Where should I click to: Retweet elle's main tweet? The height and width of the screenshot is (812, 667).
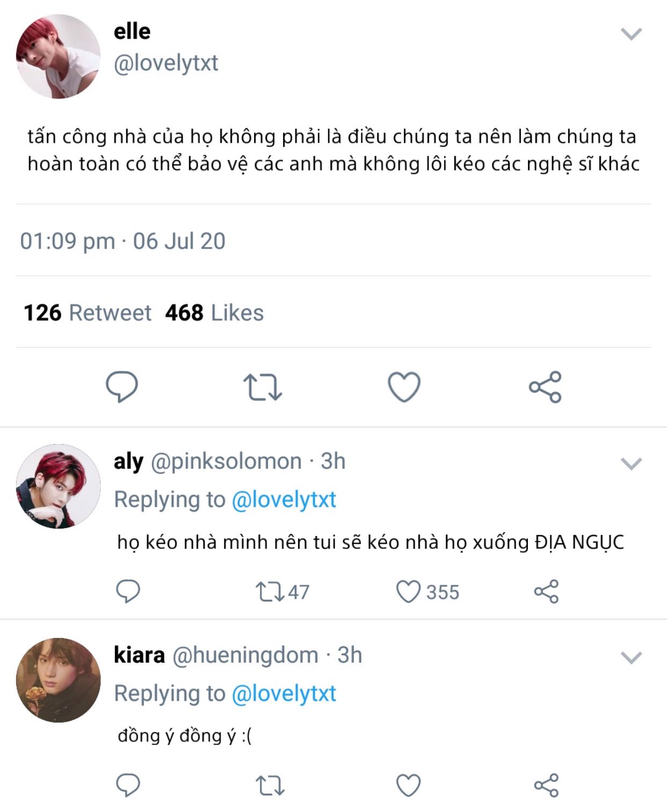(x=263, y=387)
